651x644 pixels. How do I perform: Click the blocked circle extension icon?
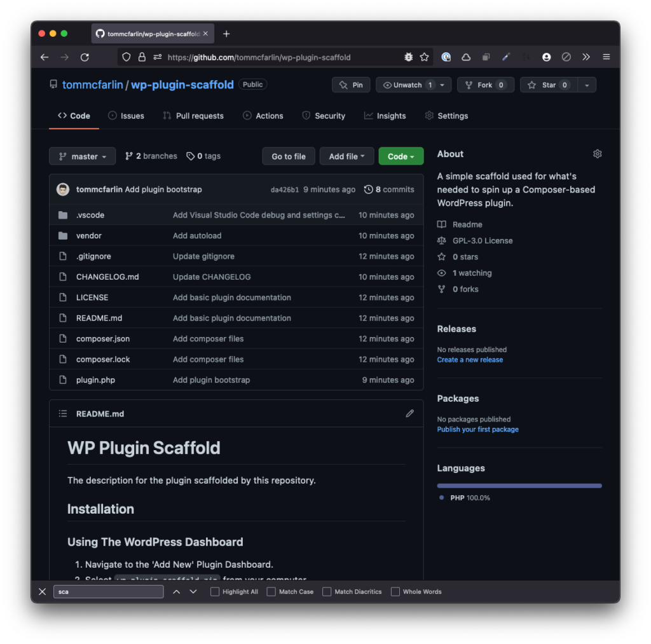point(566,57)
